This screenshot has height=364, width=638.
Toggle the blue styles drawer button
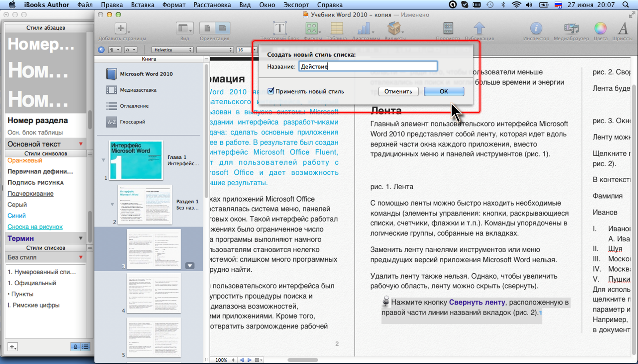(x=101, y=50)
